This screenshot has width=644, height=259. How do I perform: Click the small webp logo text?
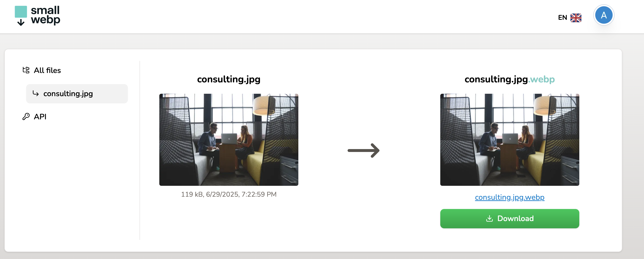tap(45, 15)
